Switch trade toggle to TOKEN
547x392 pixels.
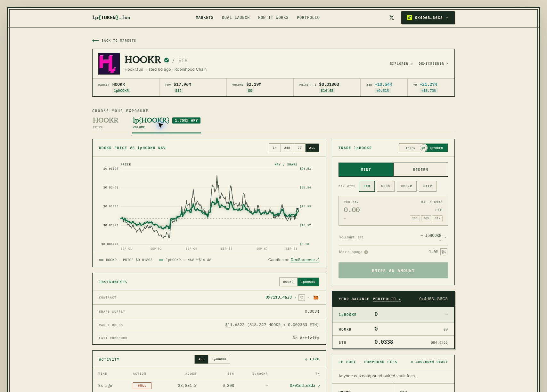point(410,148)
